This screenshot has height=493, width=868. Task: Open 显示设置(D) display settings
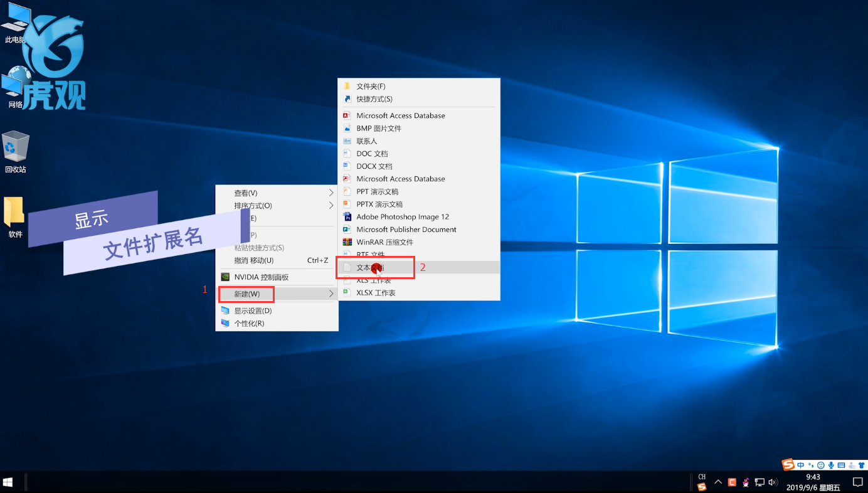point(277,311)
